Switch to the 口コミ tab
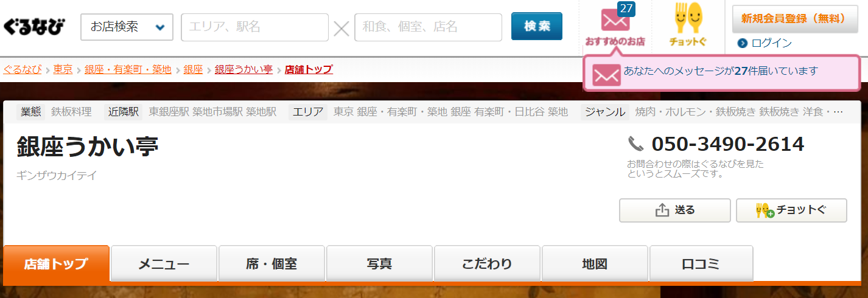Screen dimensions: 868x298 pos(701,264)
